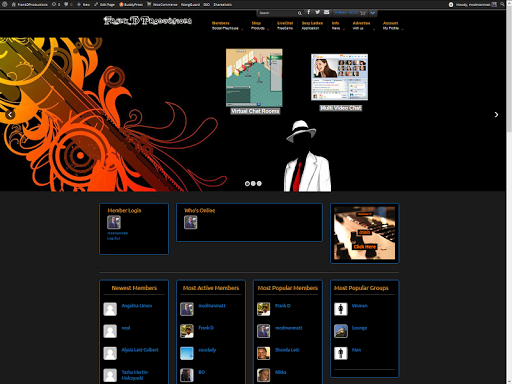Click the search magnifier in the Search box
Screen dimensions: 512x384
pos(300,13)
